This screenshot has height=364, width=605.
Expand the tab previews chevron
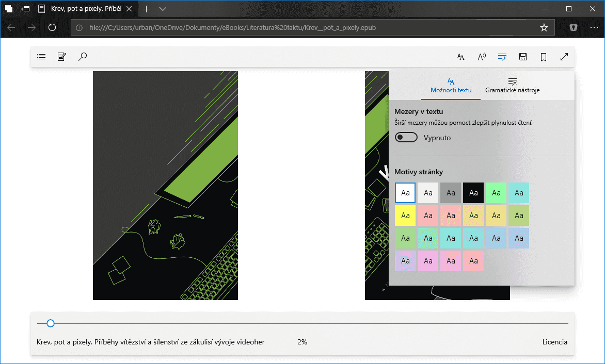pos(163,9)
